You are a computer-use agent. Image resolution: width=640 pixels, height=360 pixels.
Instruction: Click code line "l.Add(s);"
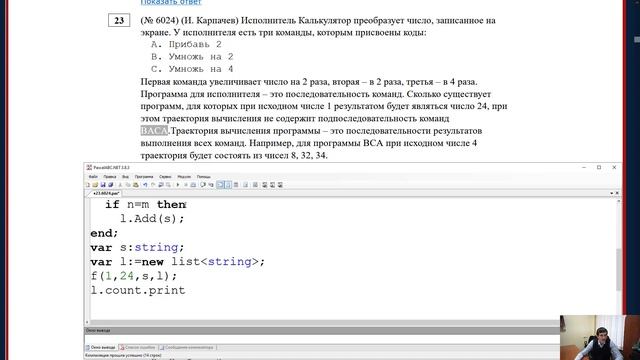click(152, 219)
